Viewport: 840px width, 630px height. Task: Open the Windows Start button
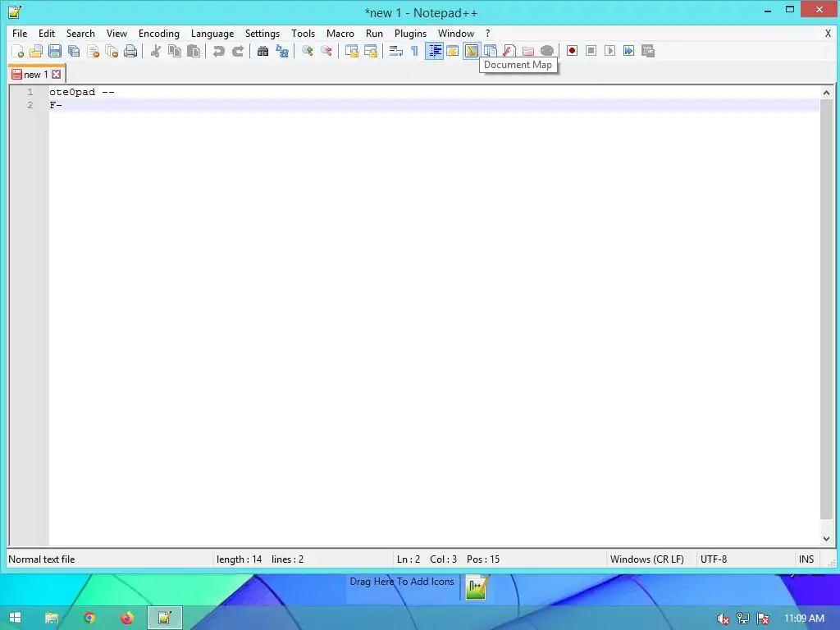15,619
